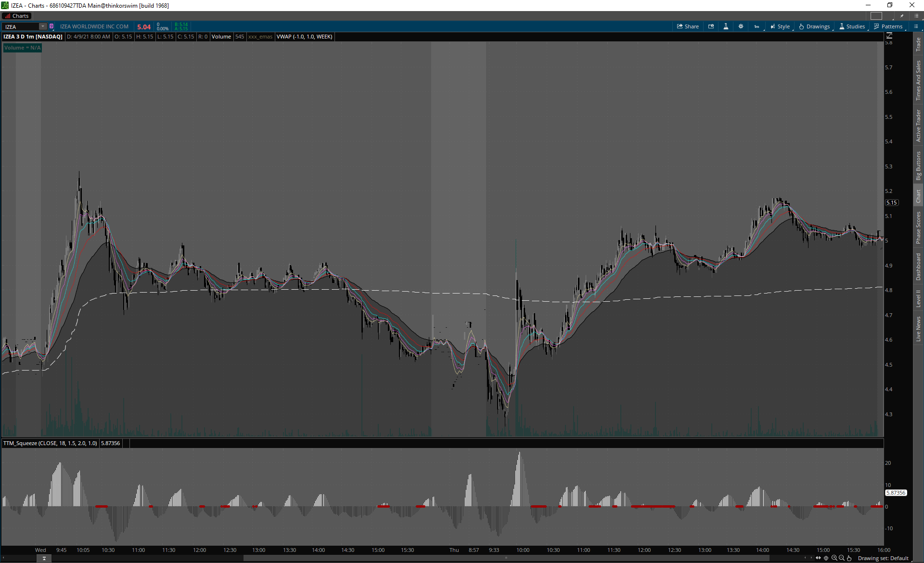Click the expand chart arrows icon
Screen dimensions: 924x563
818,558
